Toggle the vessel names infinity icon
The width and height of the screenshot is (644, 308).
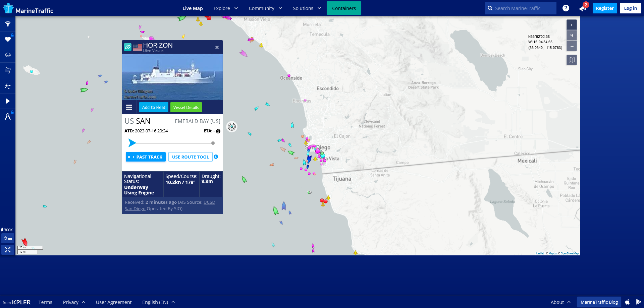click(x=8, y=239)
